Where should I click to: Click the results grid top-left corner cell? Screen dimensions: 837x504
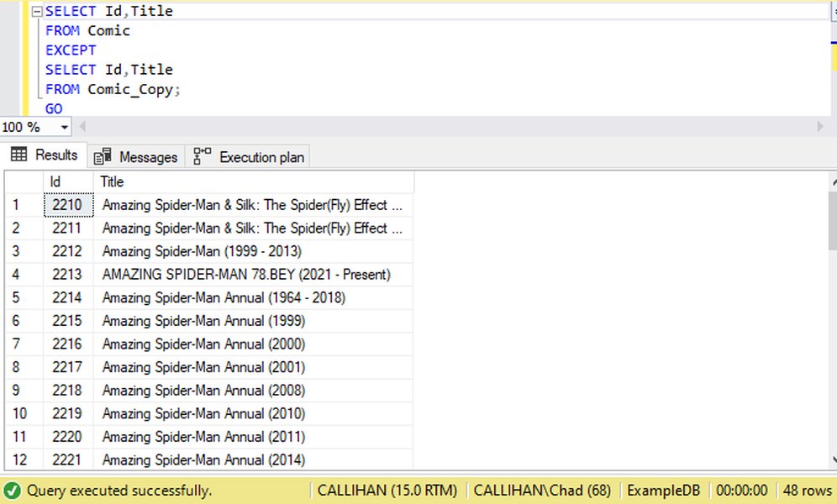tap(24, 182)
